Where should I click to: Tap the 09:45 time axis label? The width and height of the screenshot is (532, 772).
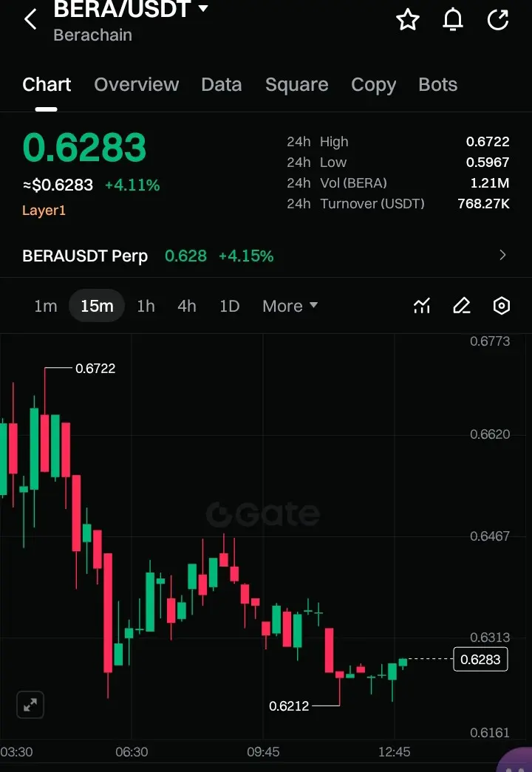coord(263,752)
